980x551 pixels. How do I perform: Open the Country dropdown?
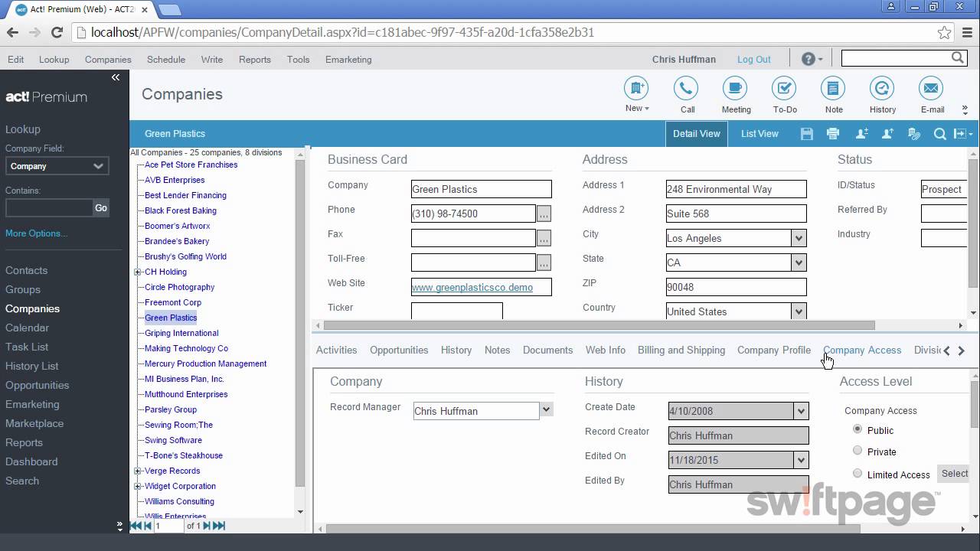coord(799,311)
